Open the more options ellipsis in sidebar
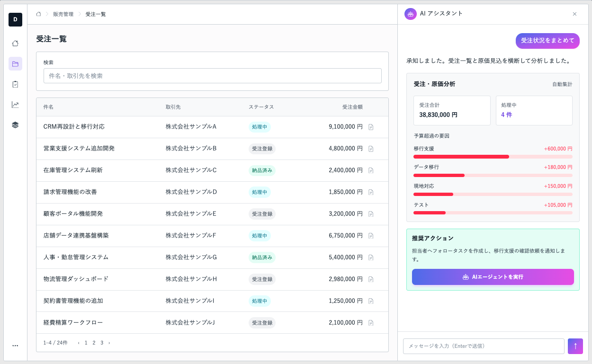Viewport: 592px width, 364px height. [15, 346]
